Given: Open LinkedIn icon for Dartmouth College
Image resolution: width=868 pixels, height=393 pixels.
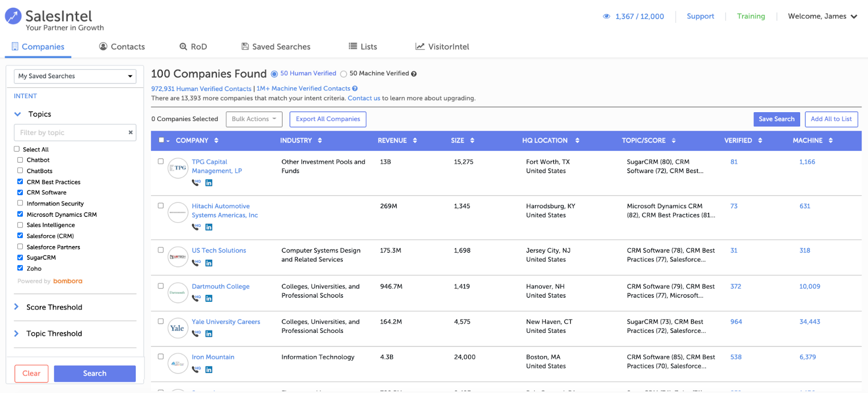Looking at the screenshot, I should 209,298.
